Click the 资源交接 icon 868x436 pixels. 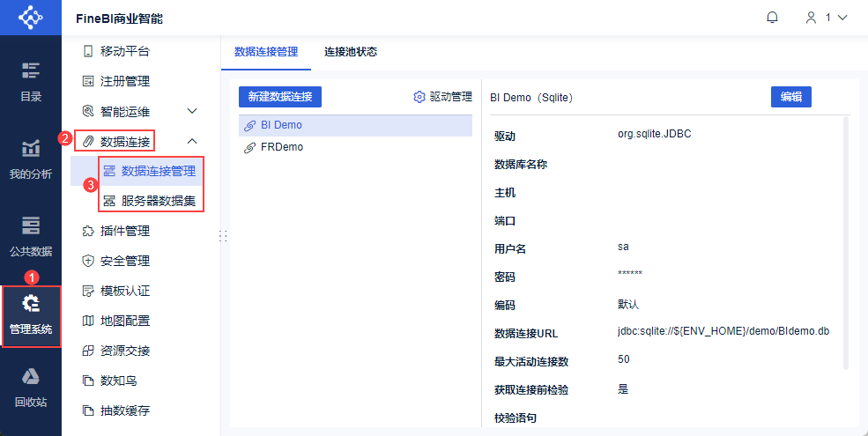(87, 351)
